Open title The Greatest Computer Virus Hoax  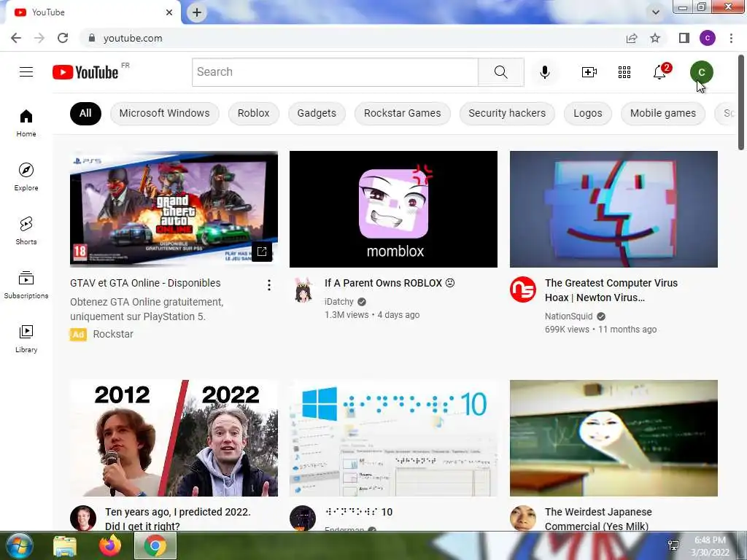[x=611, y=290]
